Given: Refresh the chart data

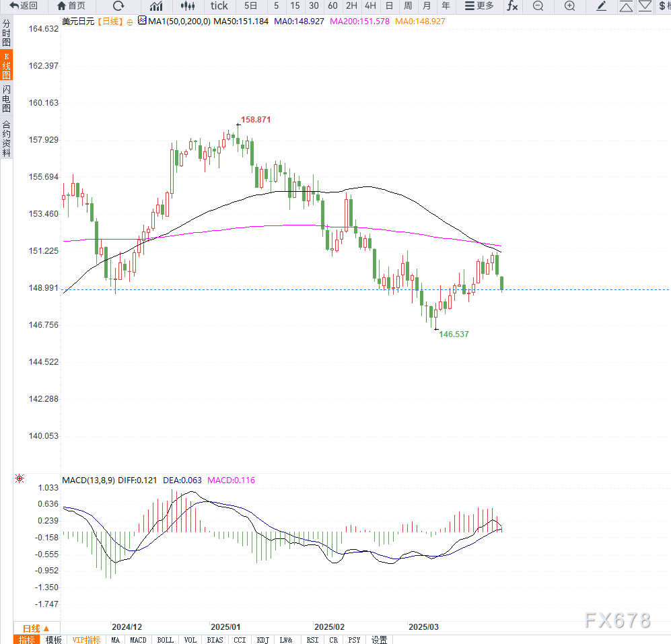Looking at the screenshot, I should [x=118, y=6].
